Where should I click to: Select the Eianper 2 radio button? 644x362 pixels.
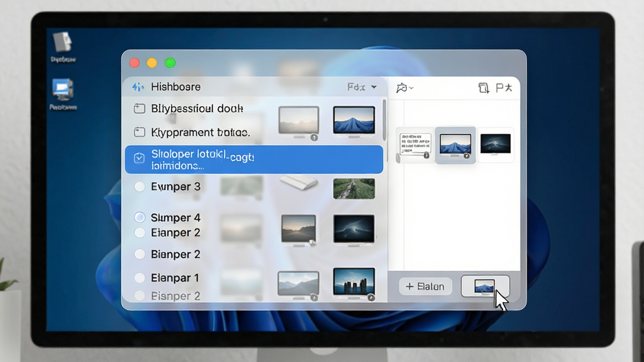[140, 233]
